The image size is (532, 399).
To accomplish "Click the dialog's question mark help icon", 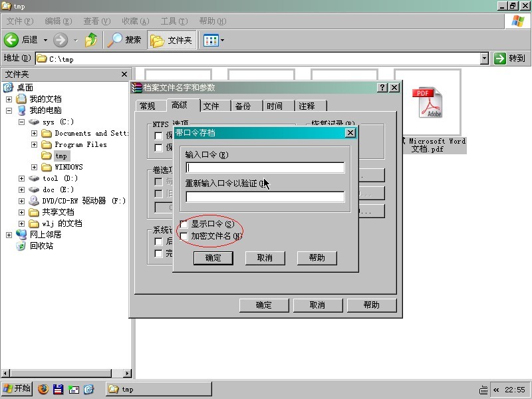I will click(x=382, y=88).
